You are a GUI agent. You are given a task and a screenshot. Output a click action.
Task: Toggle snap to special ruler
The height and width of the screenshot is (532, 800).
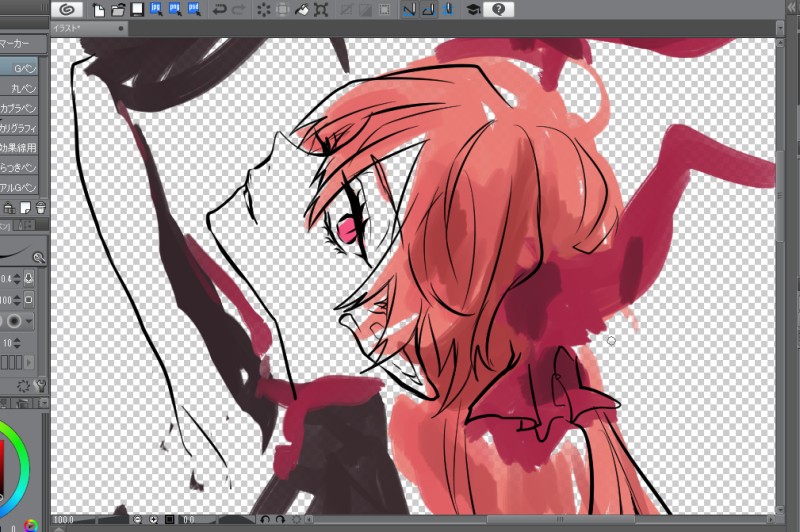pyautogui.click(x=429, y=10)
